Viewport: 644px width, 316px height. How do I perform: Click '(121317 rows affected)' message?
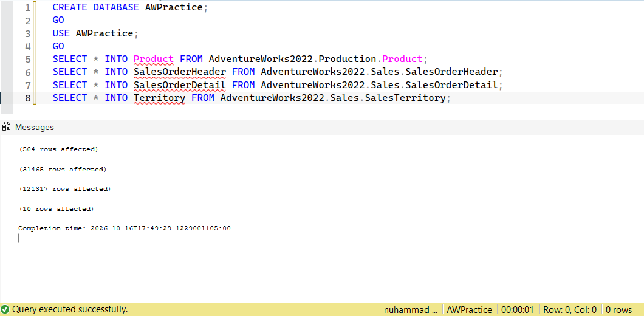(x=64, y=189)
